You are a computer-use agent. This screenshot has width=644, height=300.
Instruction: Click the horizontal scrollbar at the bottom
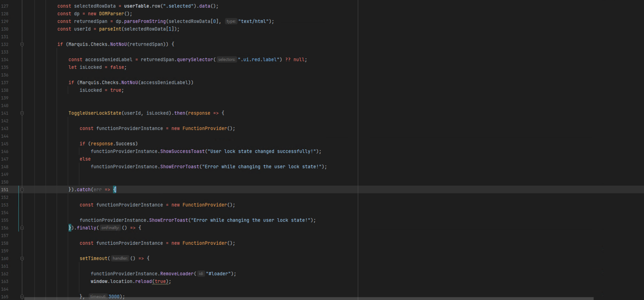tap(309, 298)
